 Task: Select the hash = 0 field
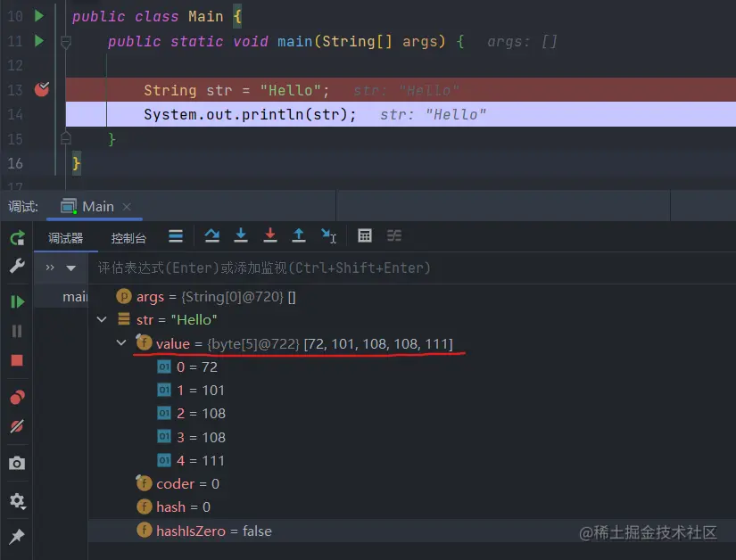[183, 507]
